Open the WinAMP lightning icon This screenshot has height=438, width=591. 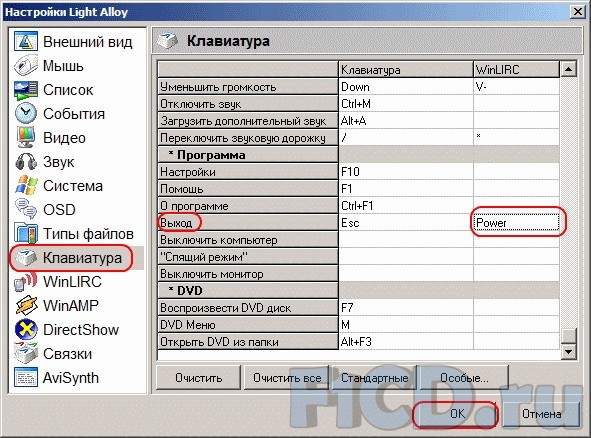click(x=26, y=305)
